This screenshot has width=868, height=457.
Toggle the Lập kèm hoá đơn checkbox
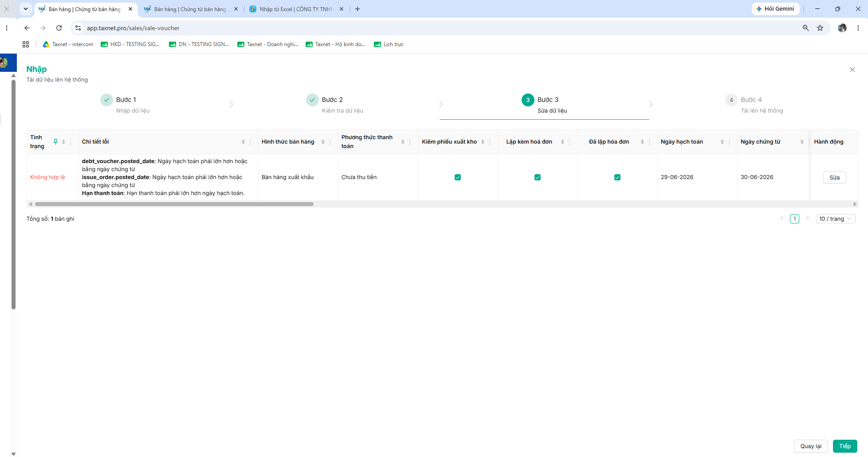538,177
